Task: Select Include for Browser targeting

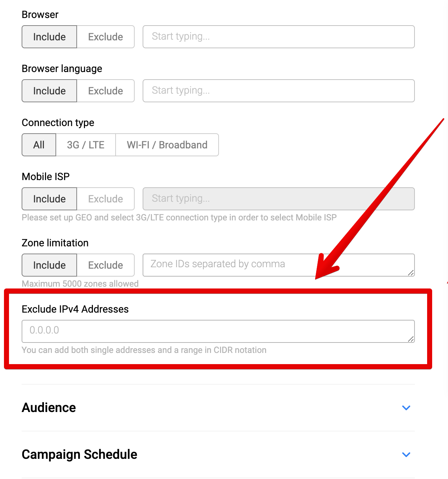Action: pos(49,37)
